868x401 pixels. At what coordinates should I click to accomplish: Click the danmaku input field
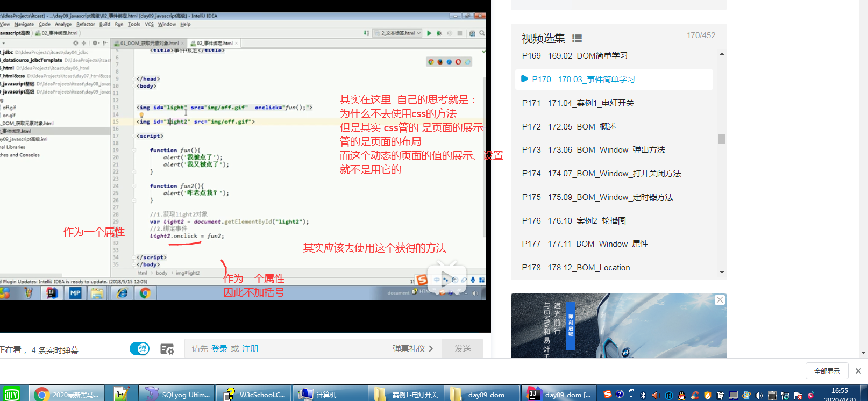pyautogui.click(x=313, y=349)
